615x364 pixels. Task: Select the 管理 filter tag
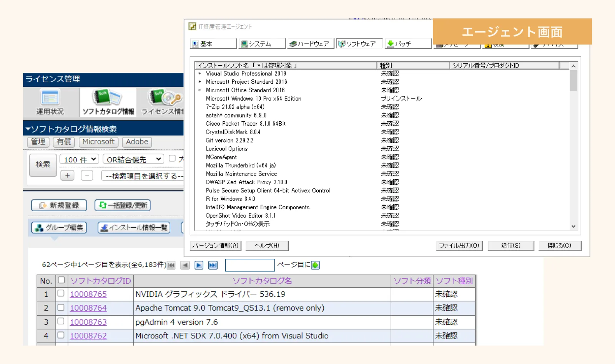pos(38,142)
